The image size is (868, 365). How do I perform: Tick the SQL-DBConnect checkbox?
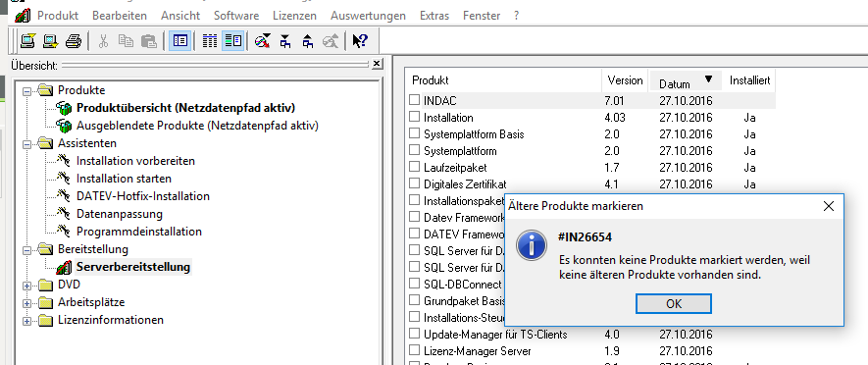[415, 284]
